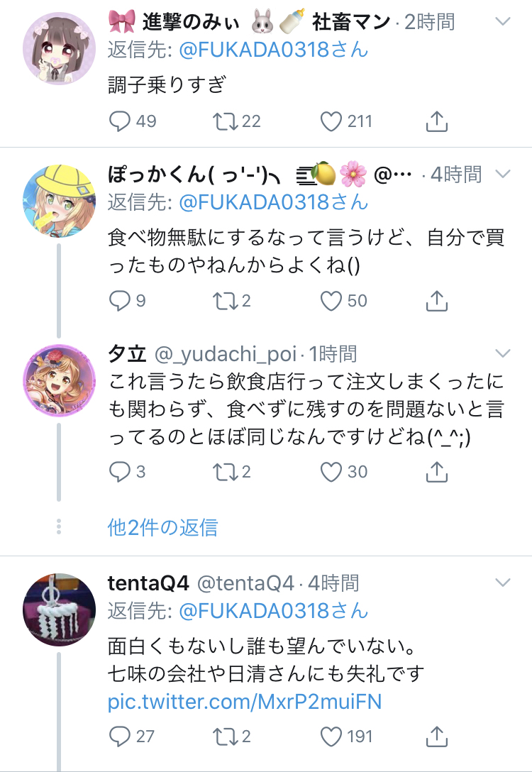Retweet the 調子乗りすぎ tweet

click(226, 121)
